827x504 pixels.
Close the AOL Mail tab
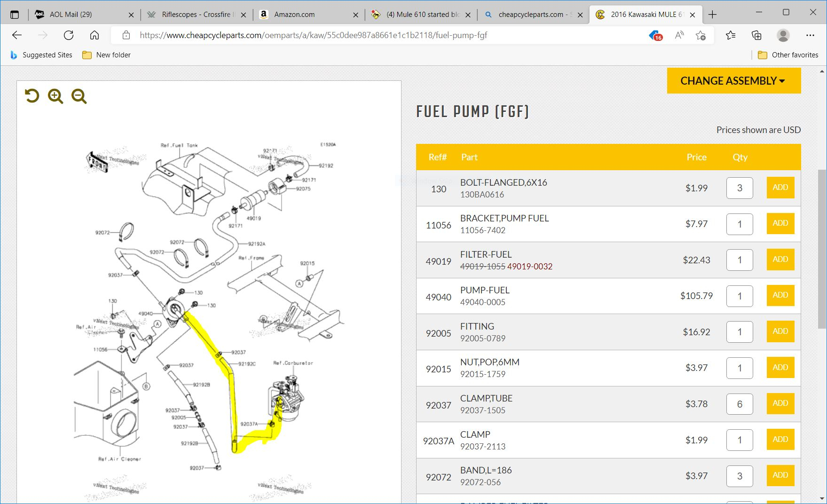[x=131, y=15]
